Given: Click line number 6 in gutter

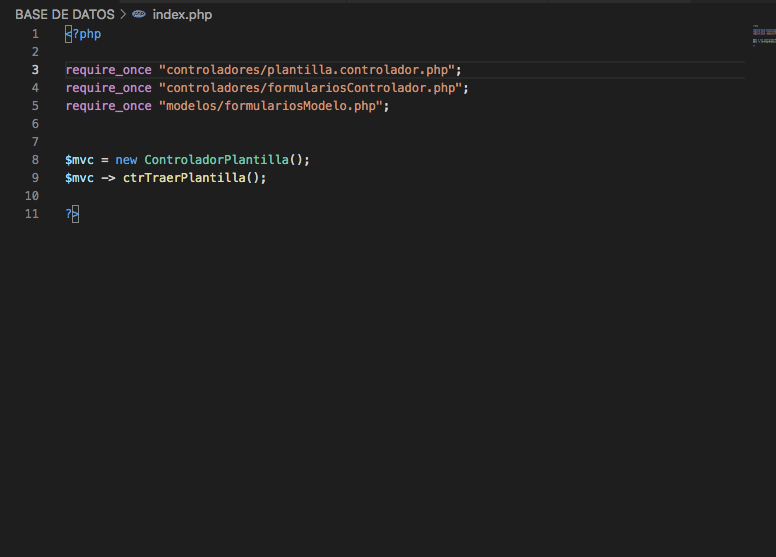Looking at the screenshot, I should click(35, 124).
